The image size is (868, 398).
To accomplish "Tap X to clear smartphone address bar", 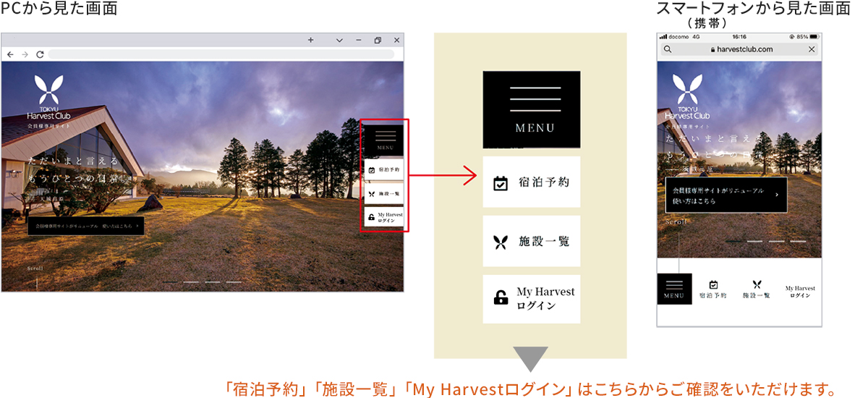I will 812,49.
